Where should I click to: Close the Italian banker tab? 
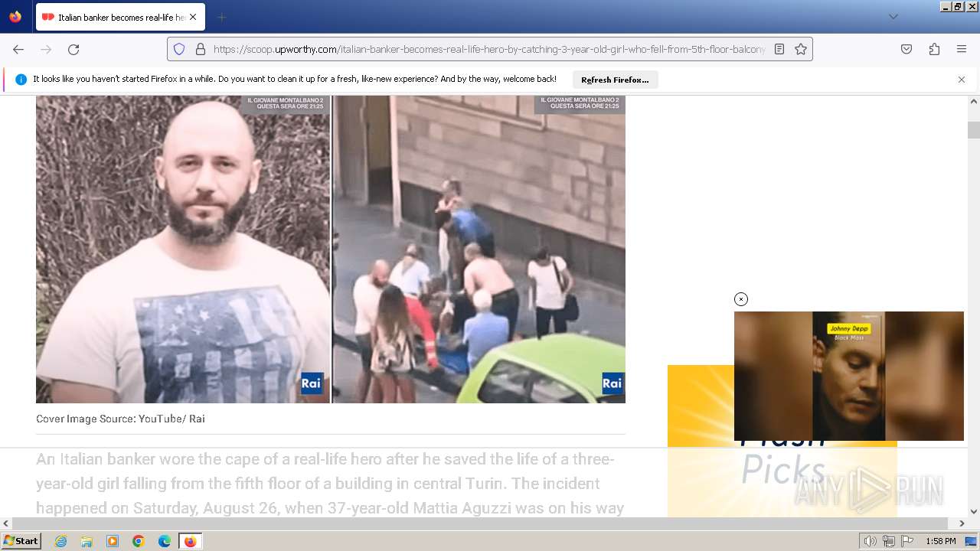coord(193,17)
